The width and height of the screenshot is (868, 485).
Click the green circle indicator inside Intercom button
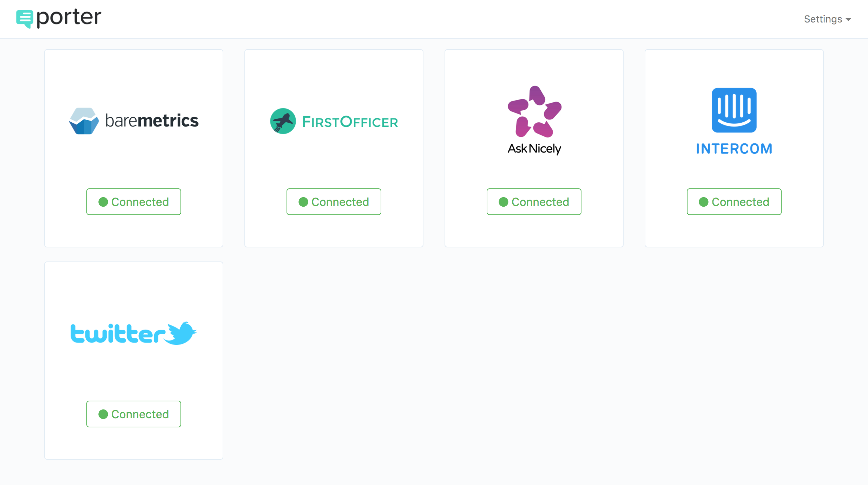click(x=704, y=202)
